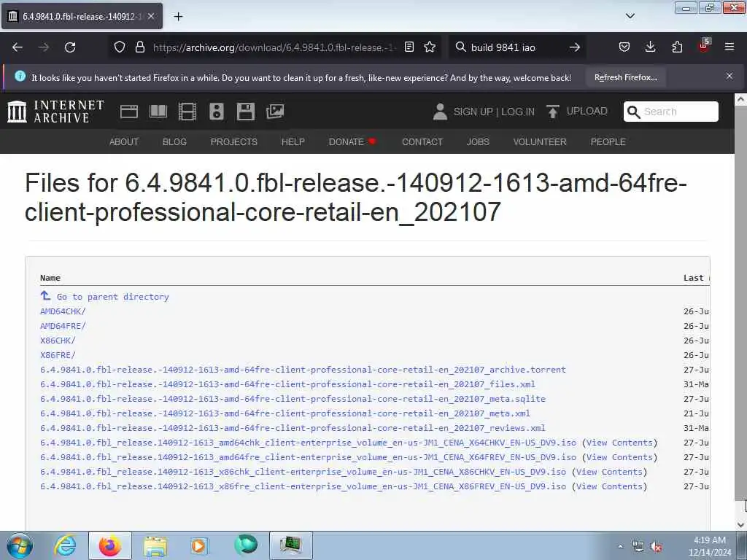Click UPLOAD link
This screenshot has width=747, height=560.
coord(587,111)
